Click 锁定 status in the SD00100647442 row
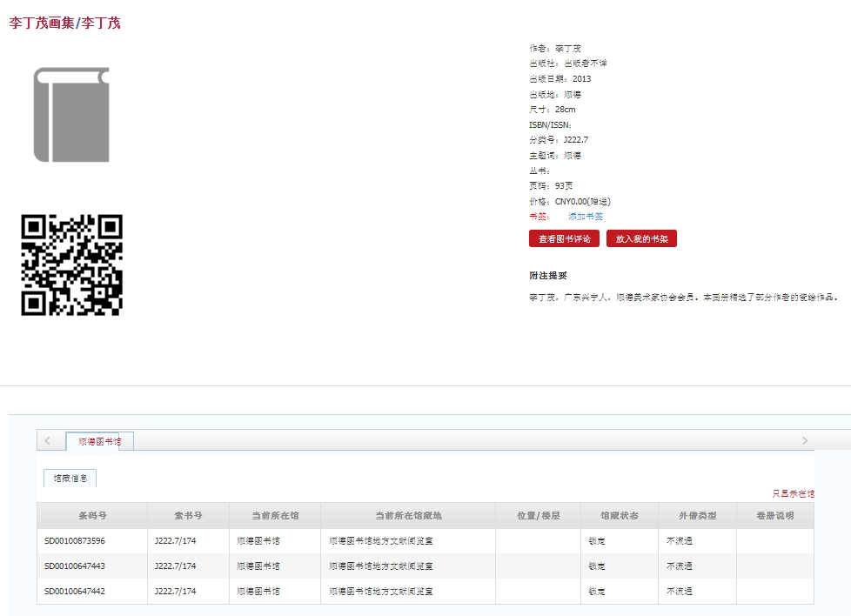851x616 pixels. 597,591
